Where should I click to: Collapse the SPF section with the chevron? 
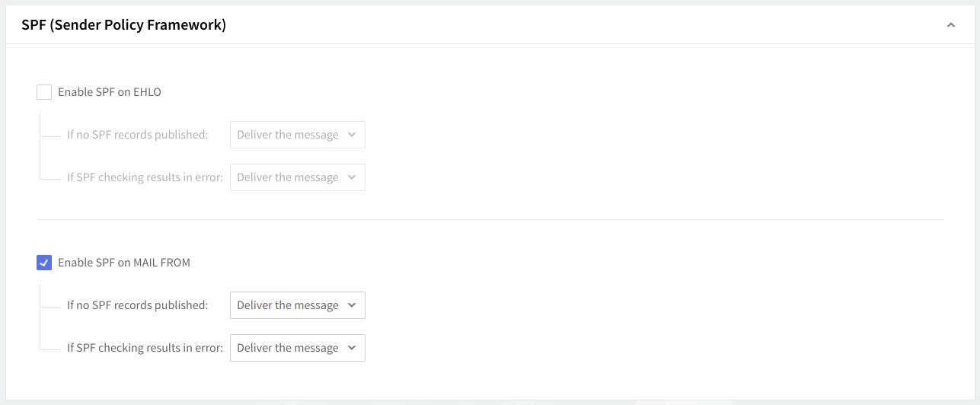950,25
